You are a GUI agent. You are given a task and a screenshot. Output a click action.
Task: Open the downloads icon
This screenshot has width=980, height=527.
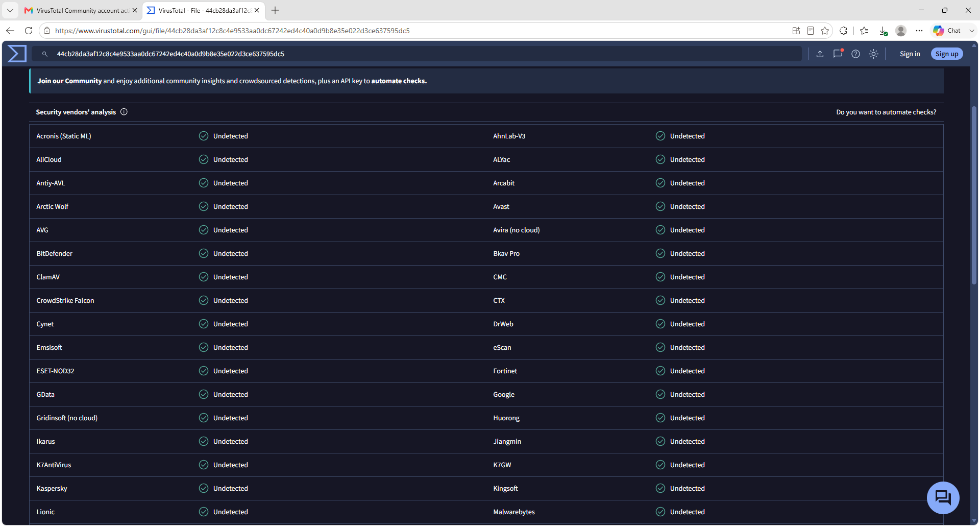pyautogui.click(x=883, y=31)
